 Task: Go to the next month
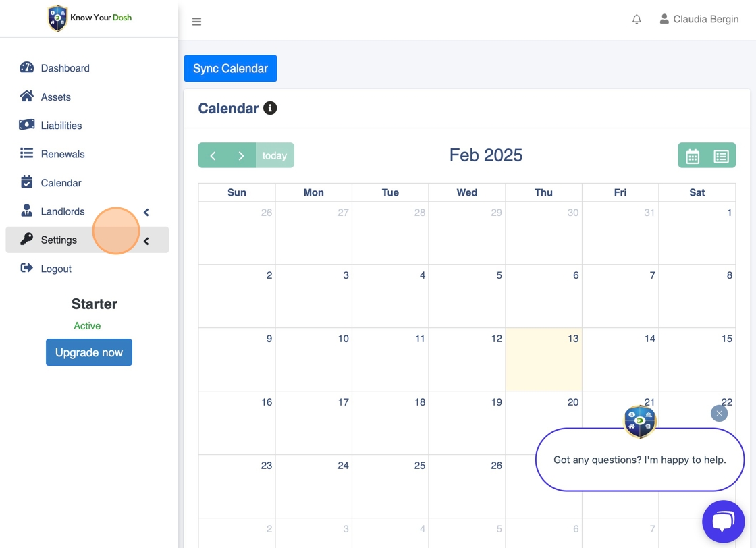241,156
